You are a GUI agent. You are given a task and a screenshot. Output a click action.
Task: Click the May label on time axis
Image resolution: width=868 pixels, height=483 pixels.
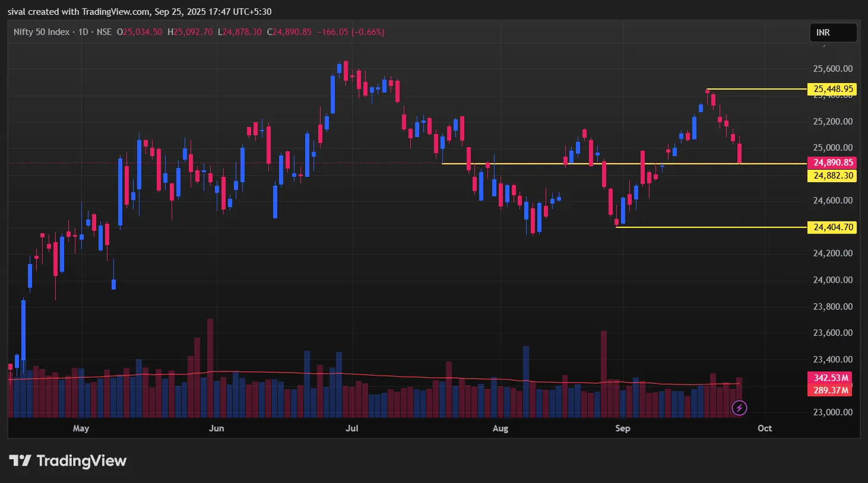click(x=81, y=428)
